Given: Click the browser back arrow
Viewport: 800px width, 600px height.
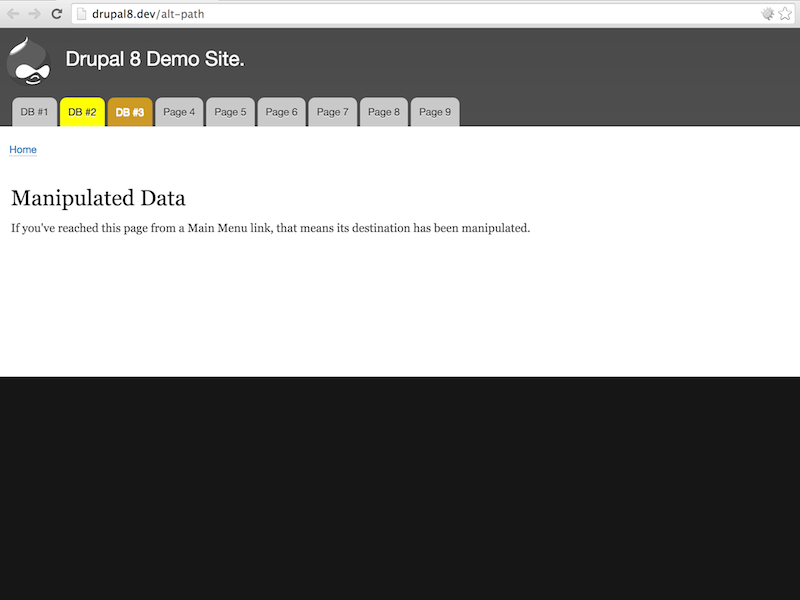Looking at the screenshot, I should point(12,15).
